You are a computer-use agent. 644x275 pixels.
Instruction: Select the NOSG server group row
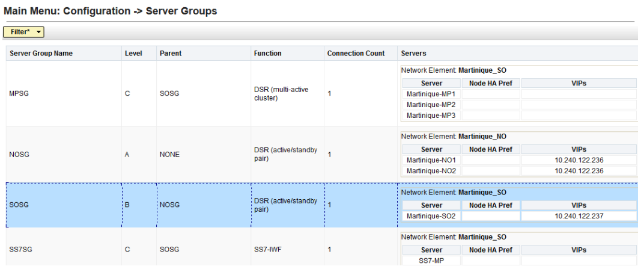click(20, 155)
